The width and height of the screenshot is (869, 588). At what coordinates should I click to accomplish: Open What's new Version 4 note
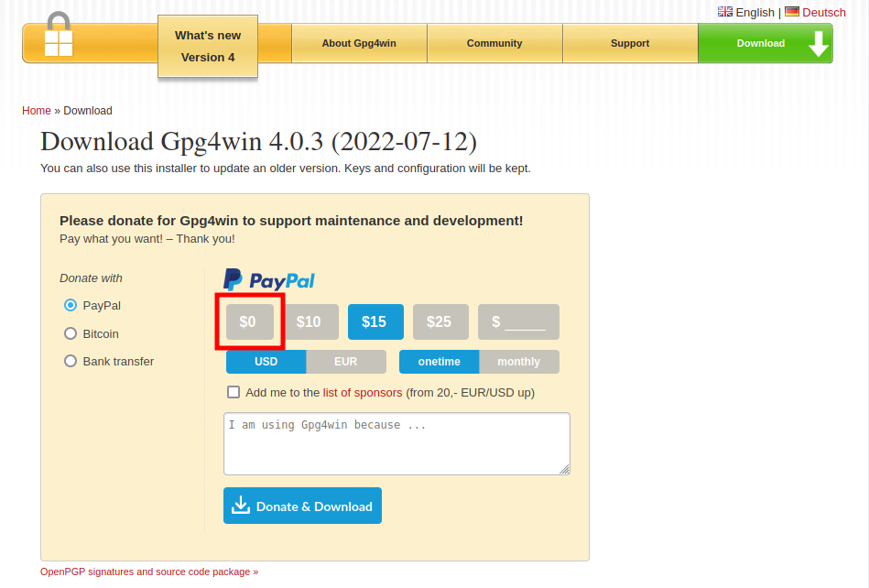point(208,46)
